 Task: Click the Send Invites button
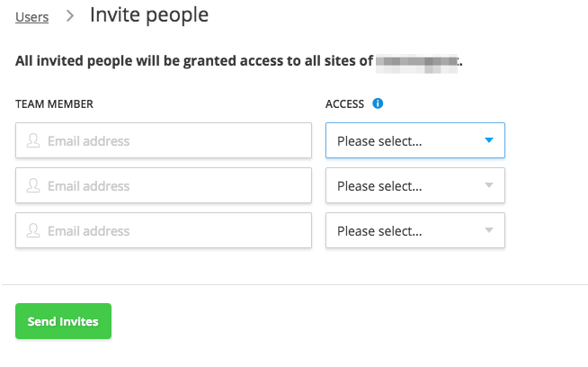(63, 321)
